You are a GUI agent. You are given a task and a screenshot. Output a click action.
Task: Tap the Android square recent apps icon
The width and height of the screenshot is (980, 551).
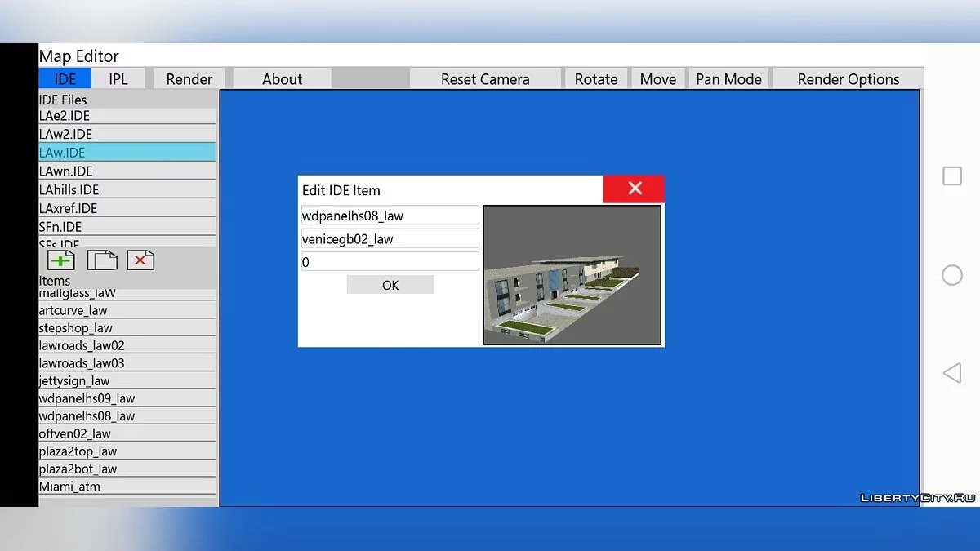952,176
